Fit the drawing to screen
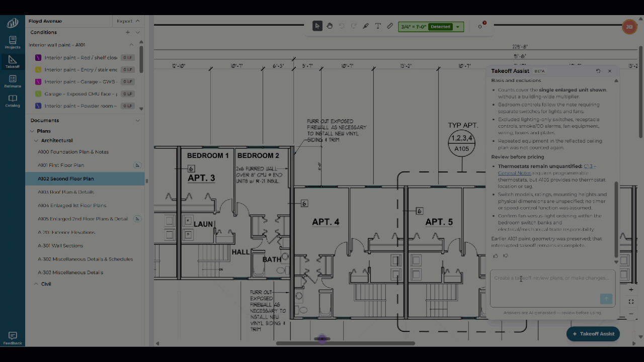 [x=631, y=302]
